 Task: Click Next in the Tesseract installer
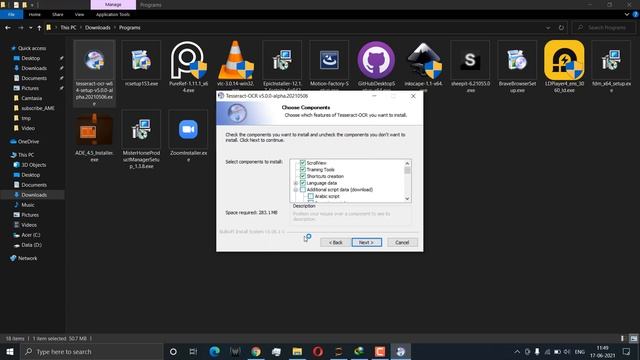pos(367,242)
